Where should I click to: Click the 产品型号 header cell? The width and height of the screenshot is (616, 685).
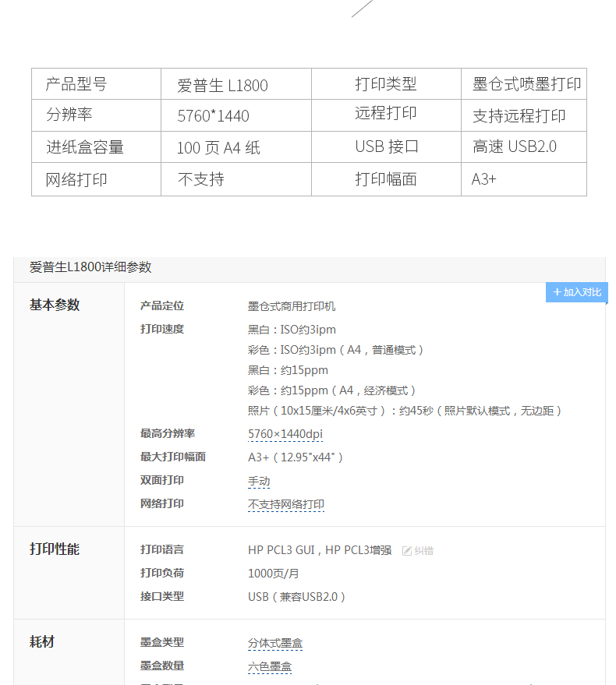tap(96, 84)
